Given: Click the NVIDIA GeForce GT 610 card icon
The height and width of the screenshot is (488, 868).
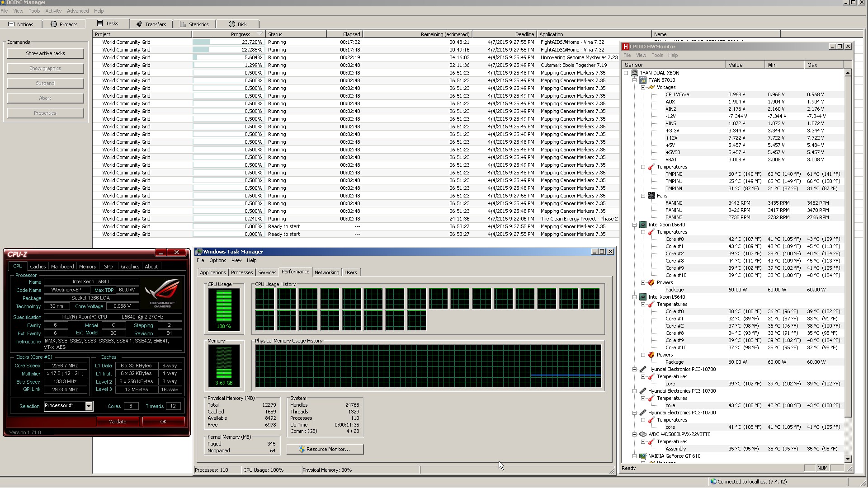Looking at the screenshot, I should [x=643, y=456].
